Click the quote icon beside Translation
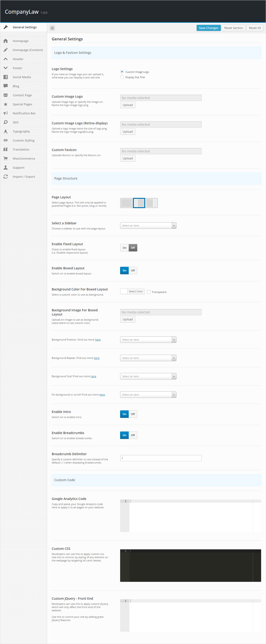Image resolution: width=266 pixels, height=644 pixels. 6,149
